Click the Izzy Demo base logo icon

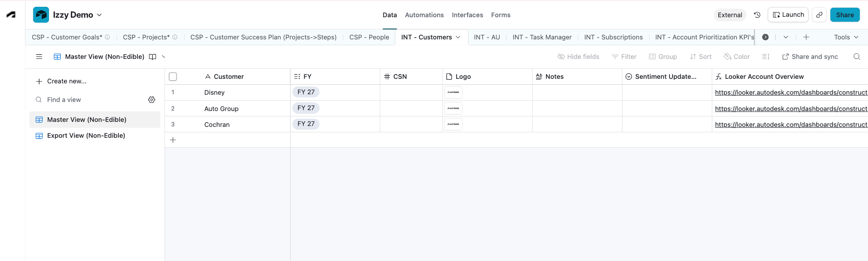click(x=41, y=15)
